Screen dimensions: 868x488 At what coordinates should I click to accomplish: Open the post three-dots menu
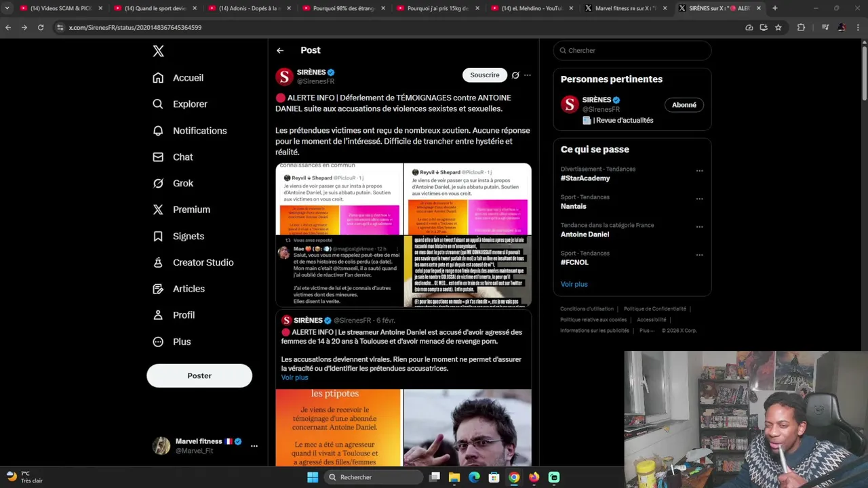(528, 75)
